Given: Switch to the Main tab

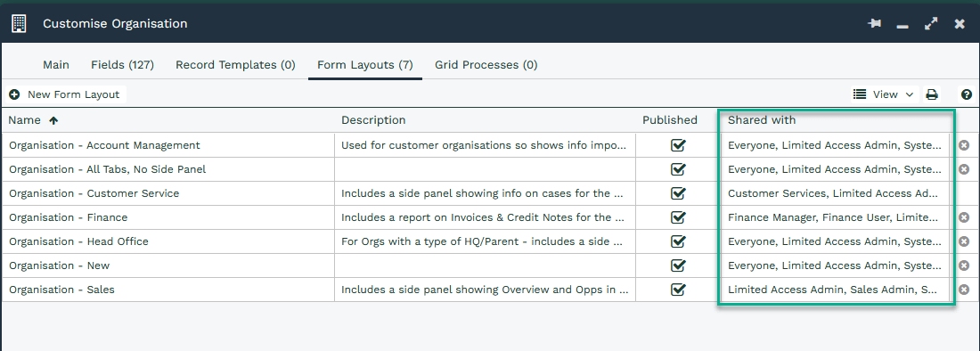Looking at the screenshot, I should [56, 64].
